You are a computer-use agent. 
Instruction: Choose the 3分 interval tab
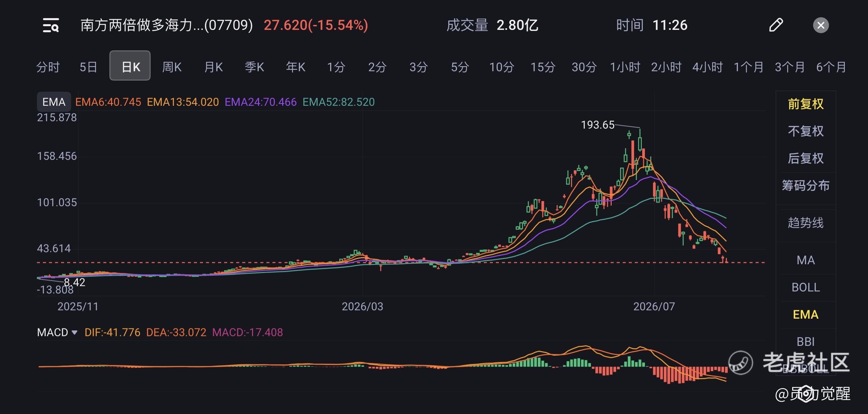pos(418,67)
